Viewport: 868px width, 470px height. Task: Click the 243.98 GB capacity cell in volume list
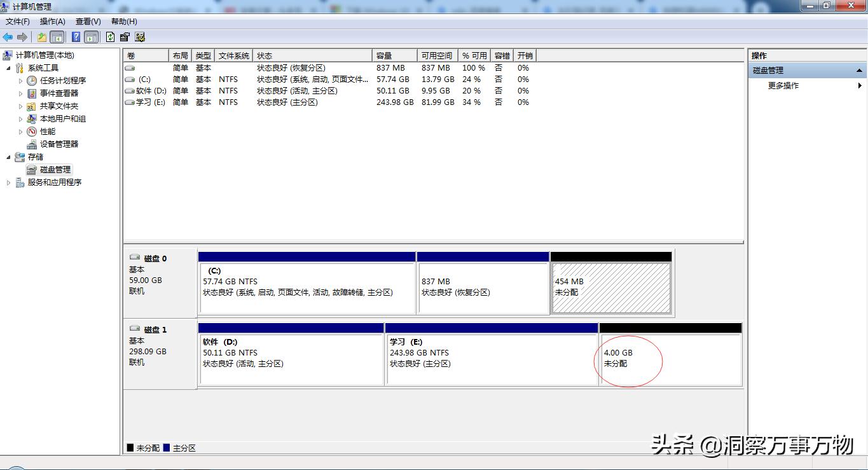coord(395,102)
